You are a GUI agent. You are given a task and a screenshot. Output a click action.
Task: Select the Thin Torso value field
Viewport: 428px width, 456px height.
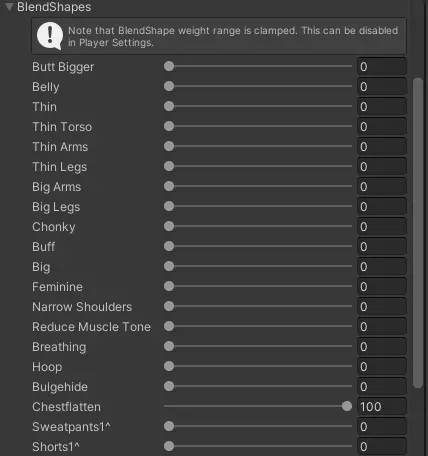pos(382,127)
